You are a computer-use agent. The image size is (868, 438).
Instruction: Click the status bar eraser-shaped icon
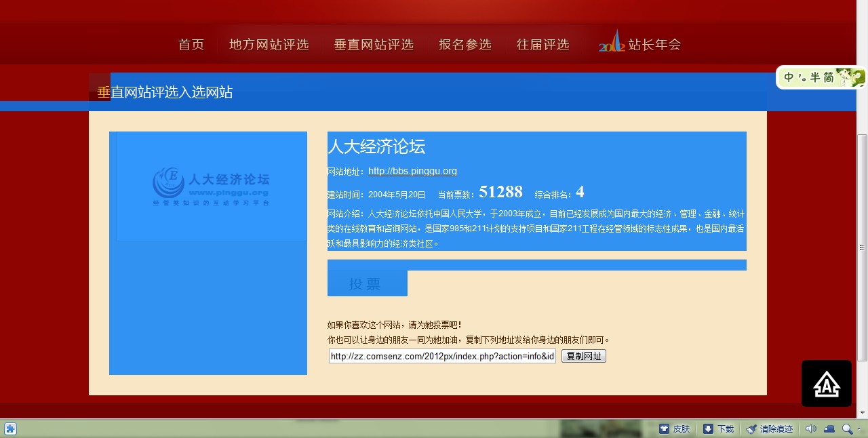point(829,429)
